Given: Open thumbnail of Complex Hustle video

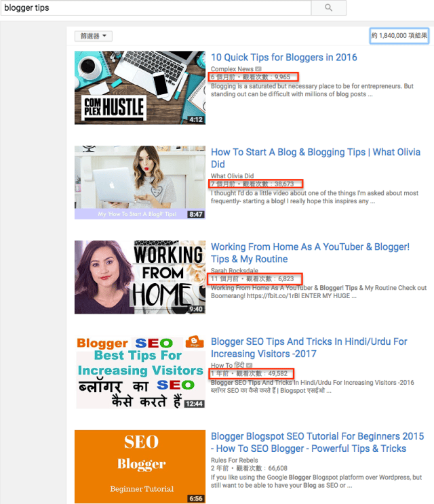Looking at the screenshot, I should tap(140, 88).
